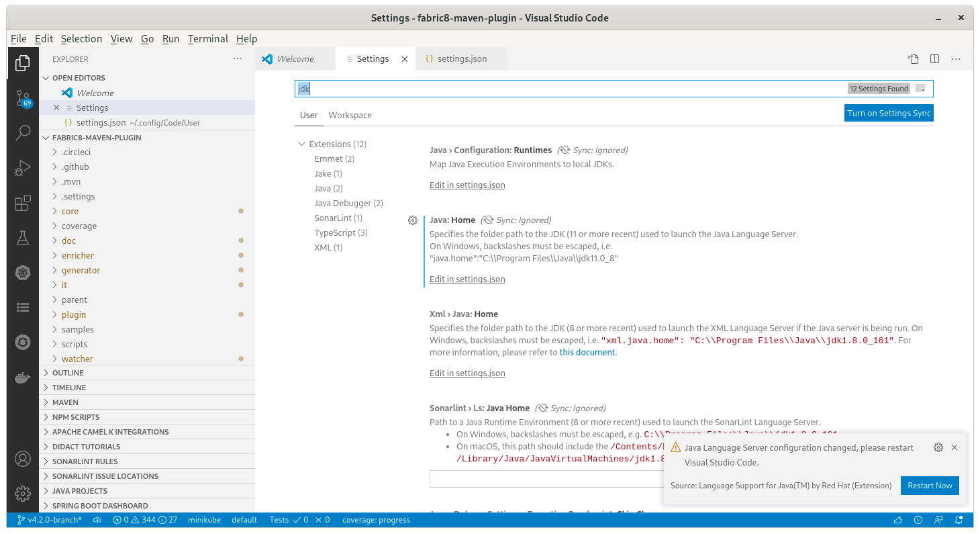980x534 pixels.
Task: Open the Source Control view
Action: coord(23,98)
